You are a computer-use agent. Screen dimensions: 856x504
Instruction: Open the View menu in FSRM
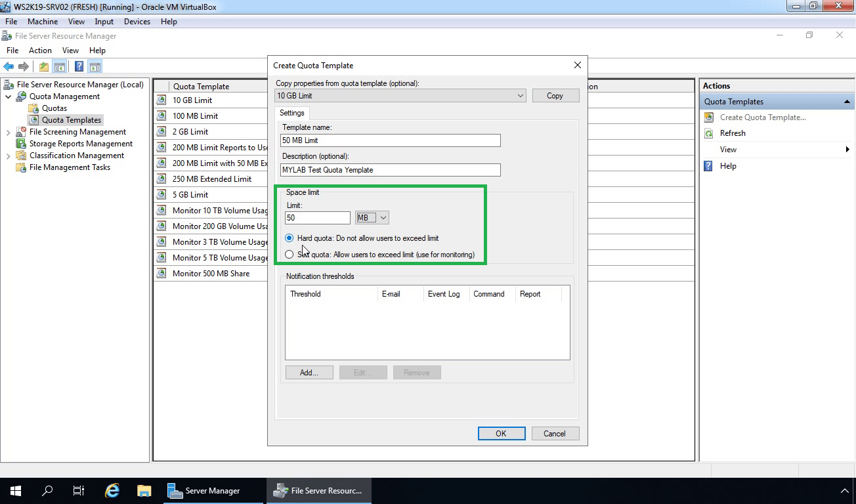70,51
